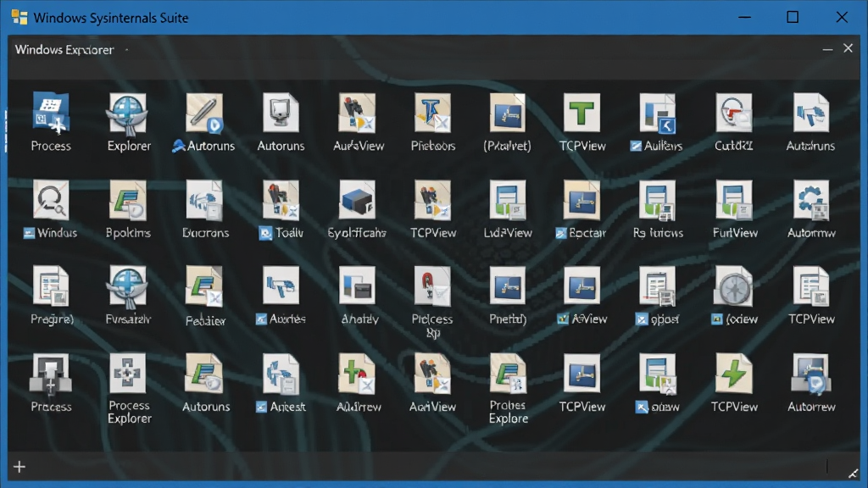Screen dimensions: 868x488
Task: Open the FurlView icon
Action: pos(734,200)
